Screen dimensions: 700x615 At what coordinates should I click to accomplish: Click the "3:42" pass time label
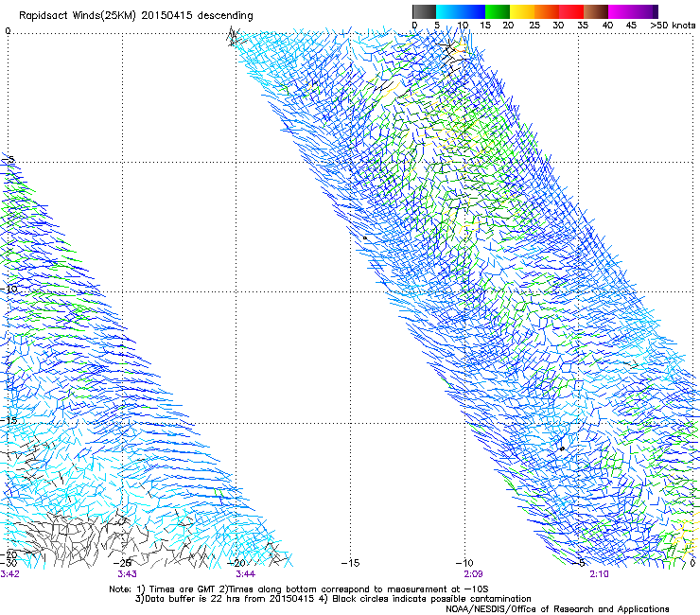pos(9,574)
